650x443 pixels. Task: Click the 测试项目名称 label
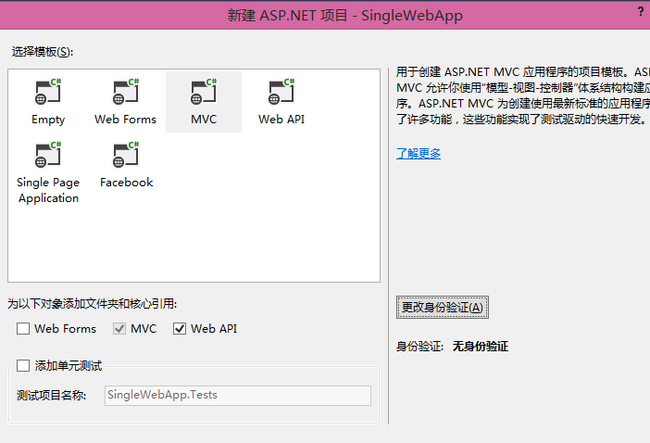[x=51, y=395]
